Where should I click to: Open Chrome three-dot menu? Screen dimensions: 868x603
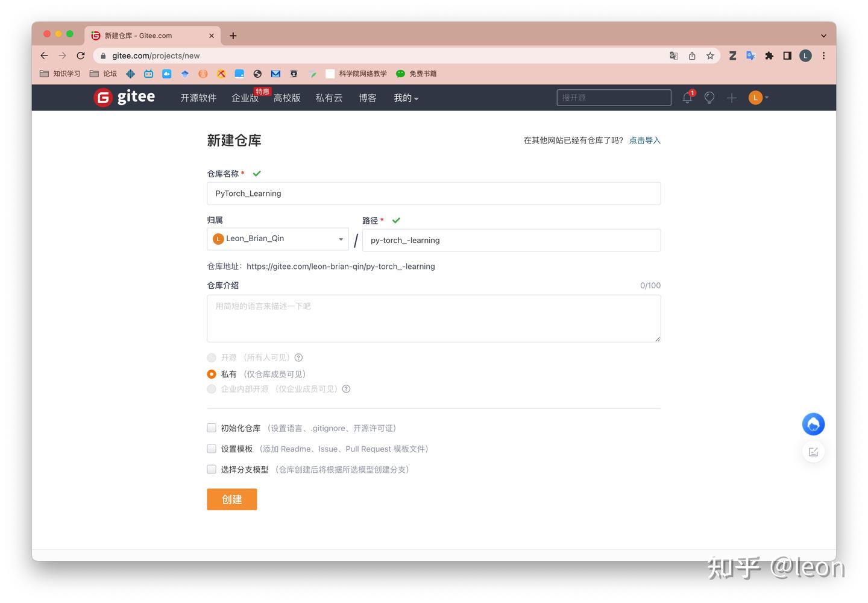click(823, 55)
